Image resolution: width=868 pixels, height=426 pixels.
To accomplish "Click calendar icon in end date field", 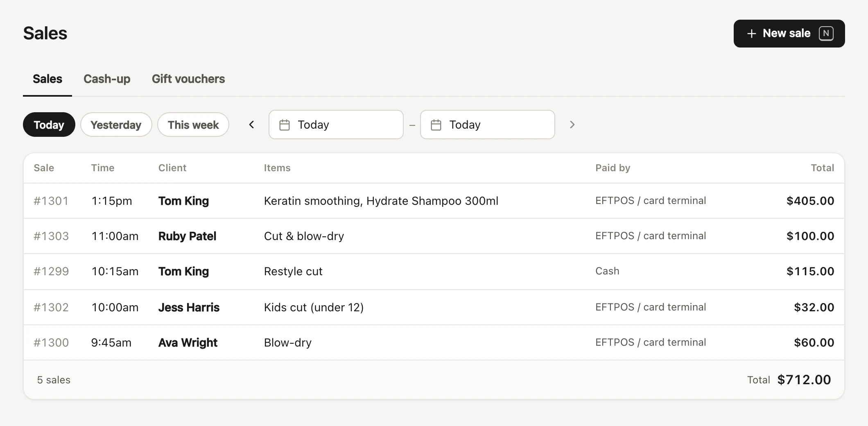I will pyautogui.click(x=436, y=125).
